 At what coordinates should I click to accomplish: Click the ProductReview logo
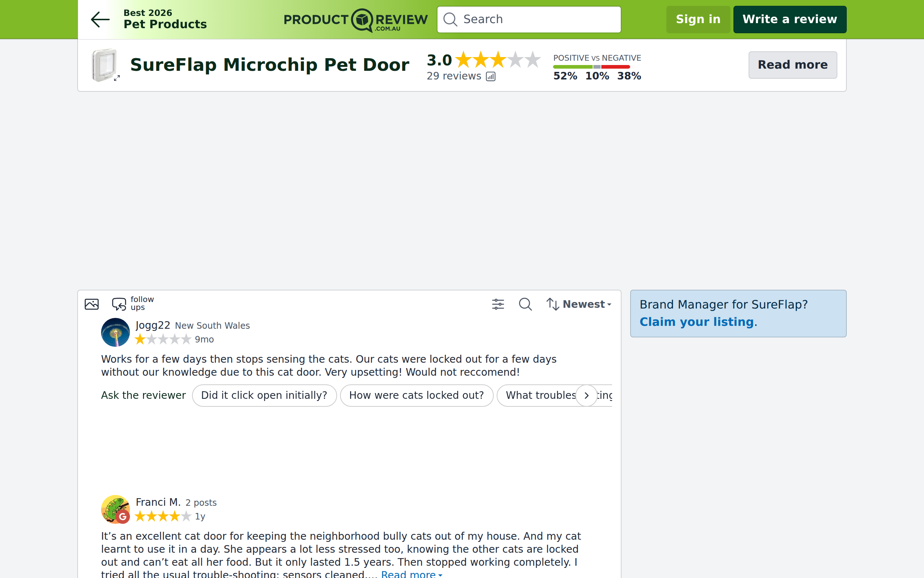[x=356, y=20]
